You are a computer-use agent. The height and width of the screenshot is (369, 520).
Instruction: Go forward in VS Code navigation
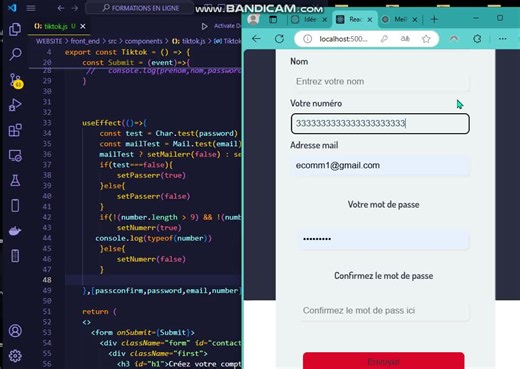pos(75,8)
